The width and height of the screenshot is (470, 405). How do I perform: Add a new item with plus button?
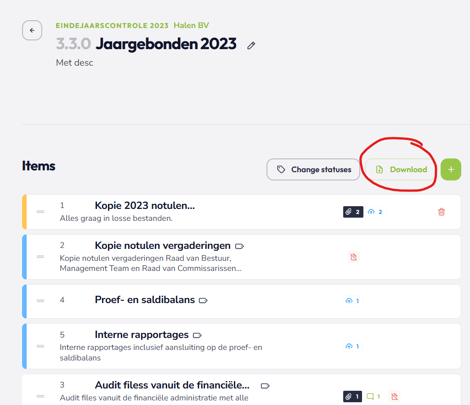(x=451, y=169)
